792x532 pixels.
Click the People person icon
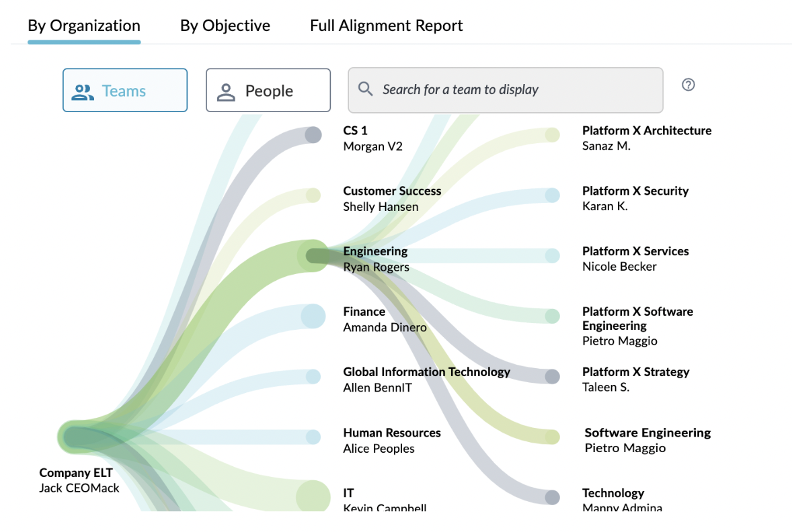226,92
